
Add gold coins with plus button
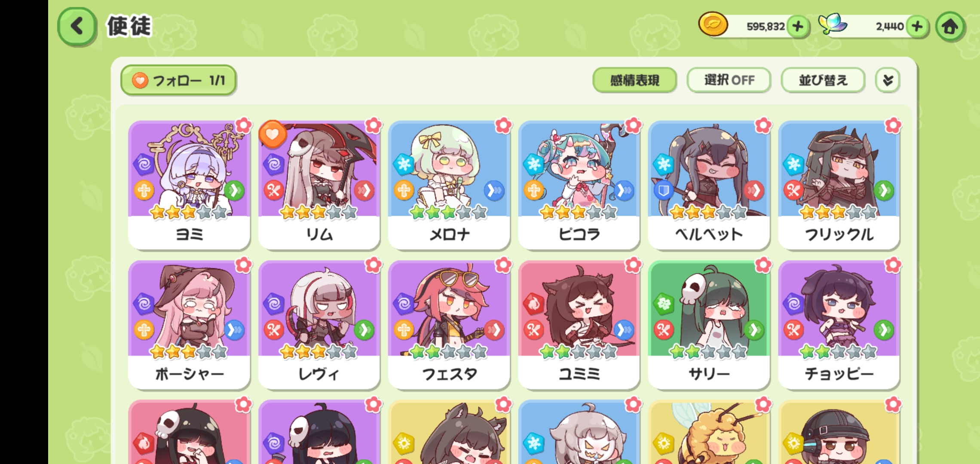(798, 27)
